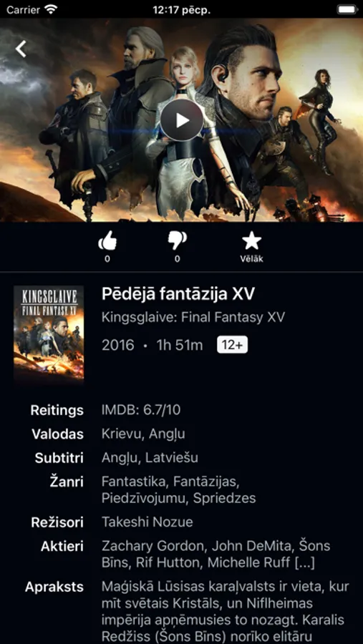Dislike the movie with thumbs down
The image size is (363, 644).
[x=177, y=240]
